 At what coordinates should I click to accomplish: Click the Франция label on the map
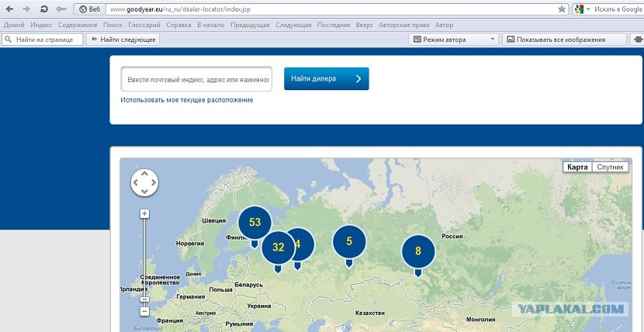pos(170,321)
